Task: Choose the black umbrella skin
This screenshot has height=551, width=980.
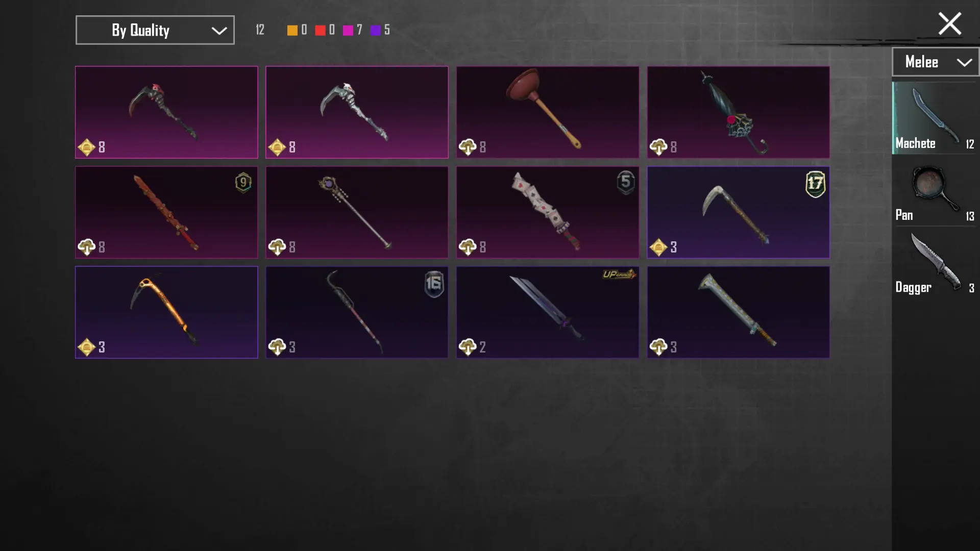Action: [x=738, y=112]
